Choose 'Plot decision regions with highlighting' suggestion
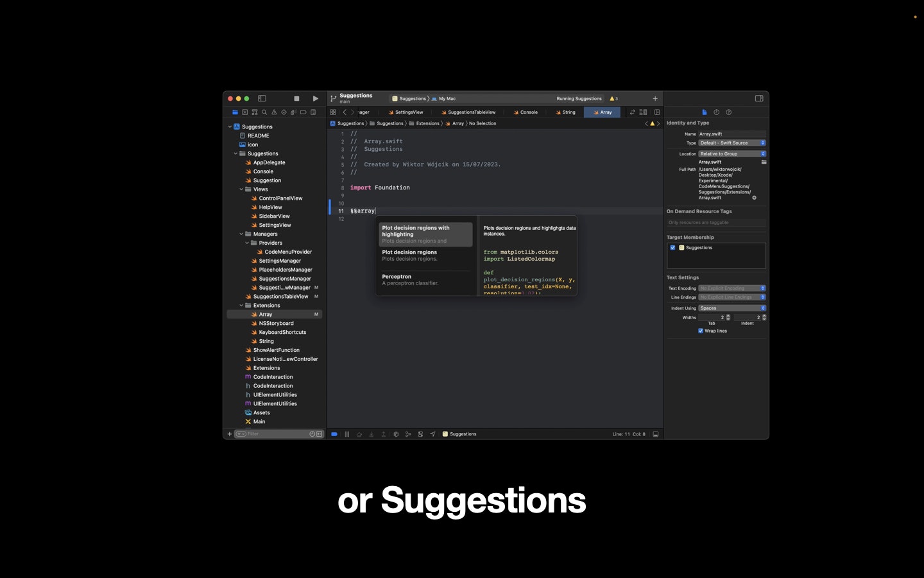Screen dimensions: 924x578 tap(425, 234)
